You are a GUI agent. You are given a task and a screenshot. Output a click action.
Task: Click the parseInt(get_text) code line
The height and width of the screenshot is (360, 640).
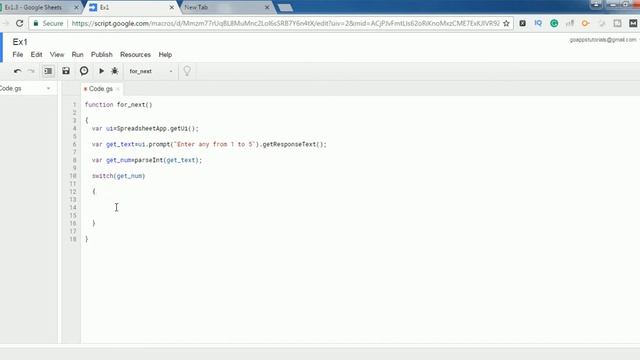point(147,160)
